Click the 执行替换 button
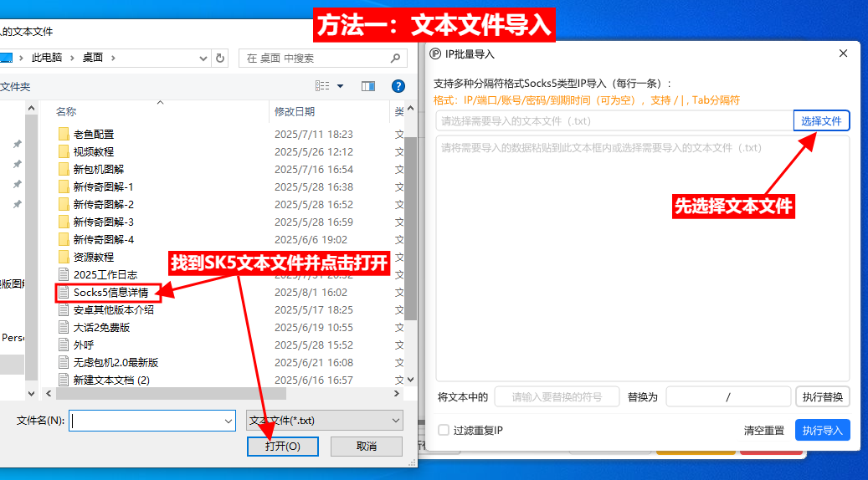The height and width of the screenshot is (480, 868). coord(823,397)
